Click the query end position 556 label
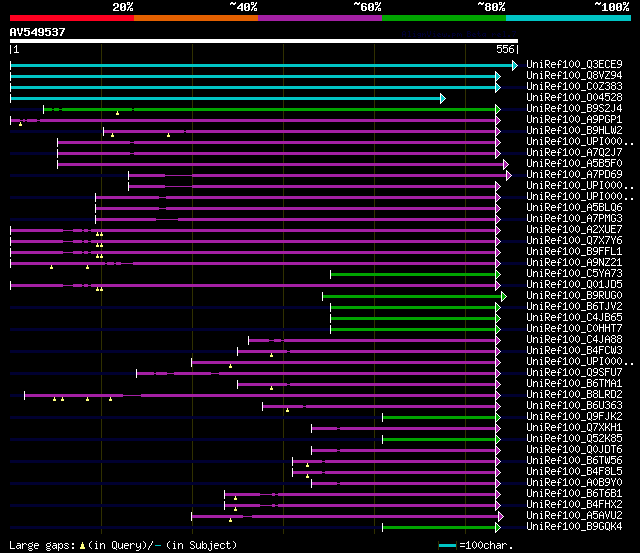This screenshot has width=640, height=553. [505, 49]
